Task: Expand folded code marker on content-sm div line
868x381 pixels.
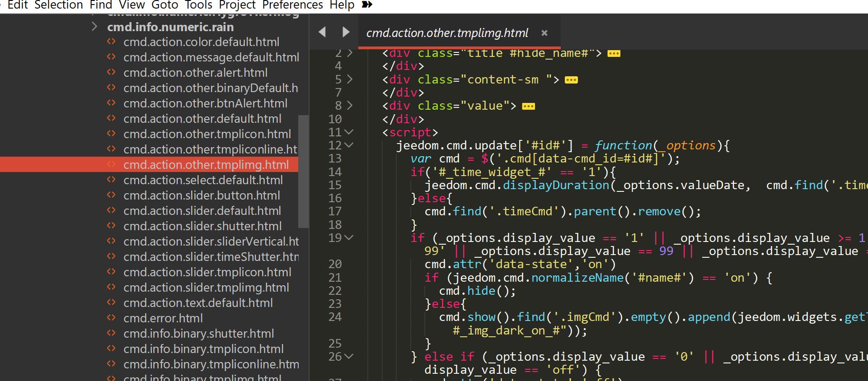Action: (x=571, y=80)
